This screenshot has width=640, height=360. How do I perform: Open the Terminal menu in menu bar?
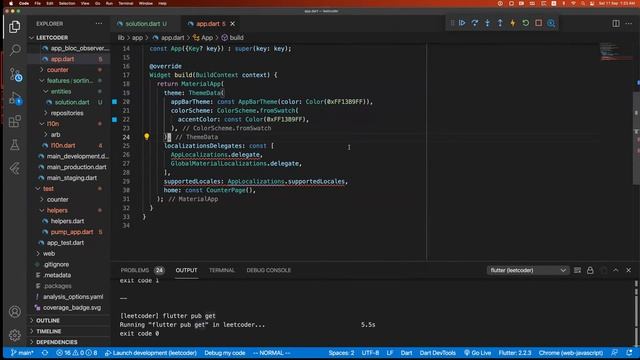pos(126,3)
